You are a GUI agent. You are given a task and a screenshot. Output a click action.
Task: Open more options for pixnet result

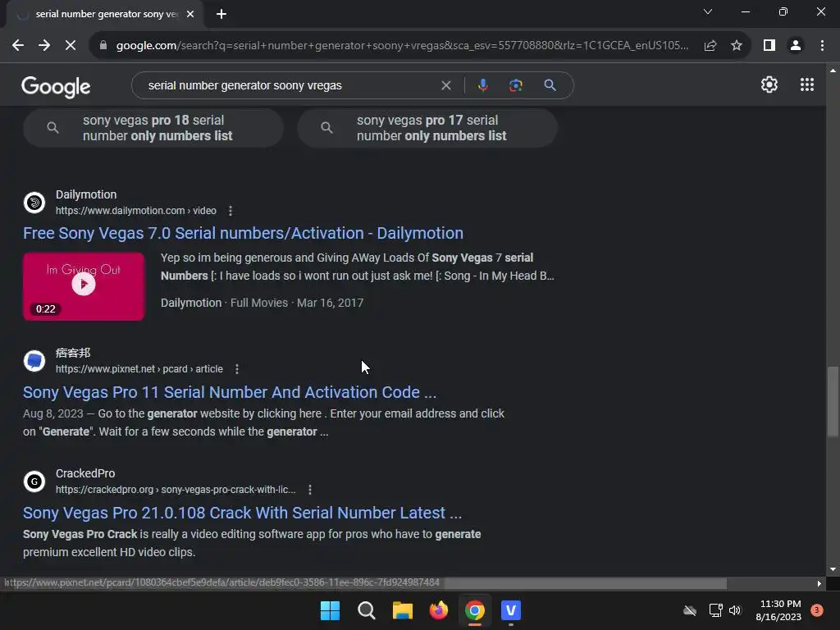(x=237, y=369)
